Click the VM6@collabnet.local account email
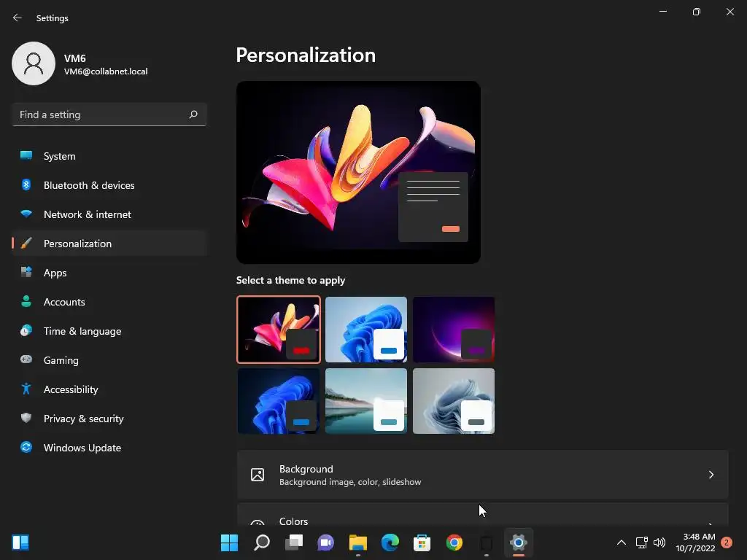Screen dimensions: 747x560 click(106, 71)
